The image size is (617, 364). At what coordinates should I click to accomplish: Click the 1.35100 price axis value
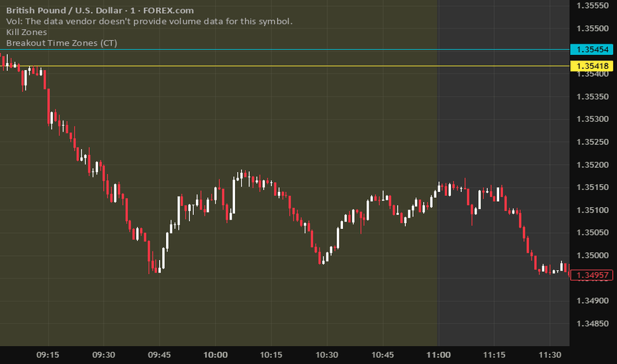click(593, 210)
